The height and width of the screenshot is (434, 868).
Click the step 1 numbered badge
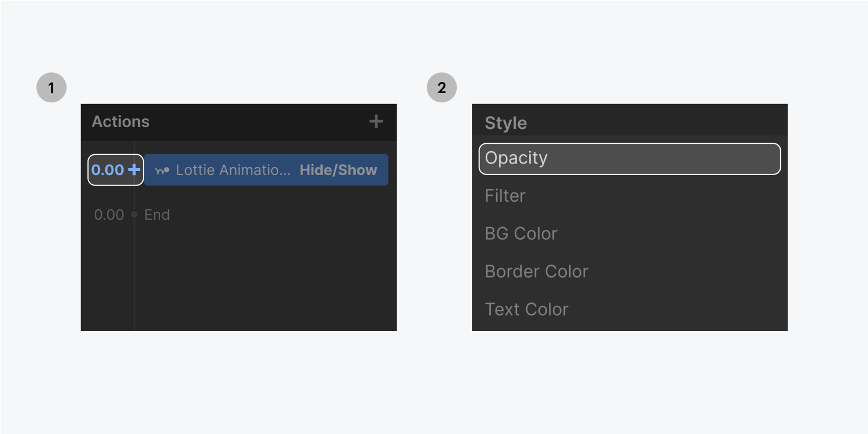51,87
